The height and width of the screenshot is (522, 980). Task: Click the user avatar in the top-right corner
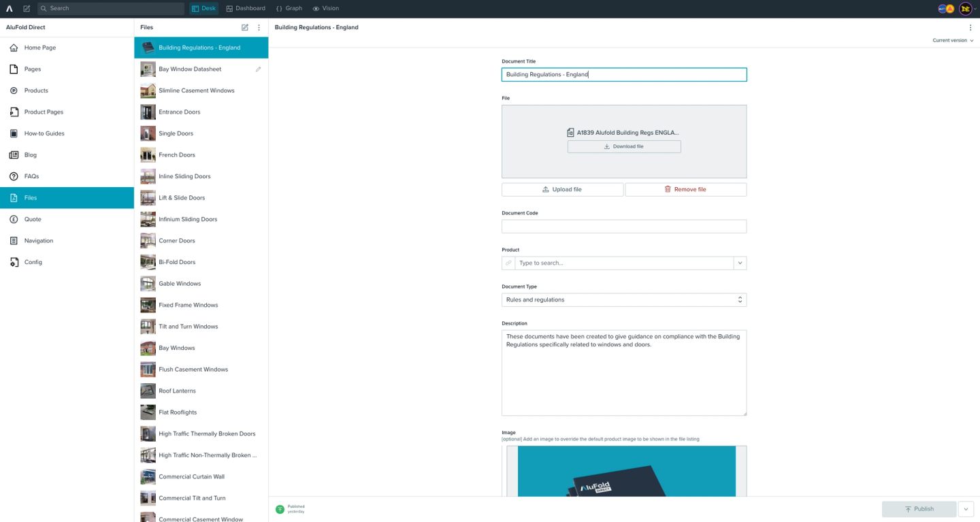click(x=964, y=8)
